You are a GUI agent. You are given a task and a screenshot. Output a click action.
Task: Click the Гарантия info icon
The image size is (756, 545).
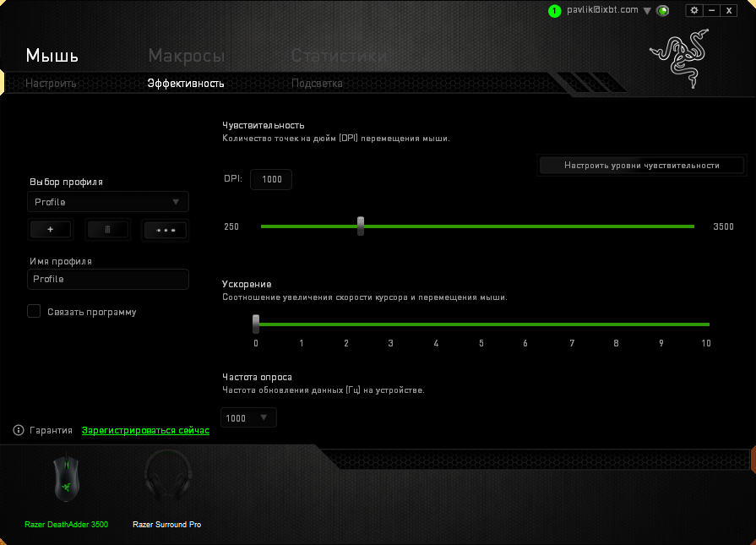[19, 431]
